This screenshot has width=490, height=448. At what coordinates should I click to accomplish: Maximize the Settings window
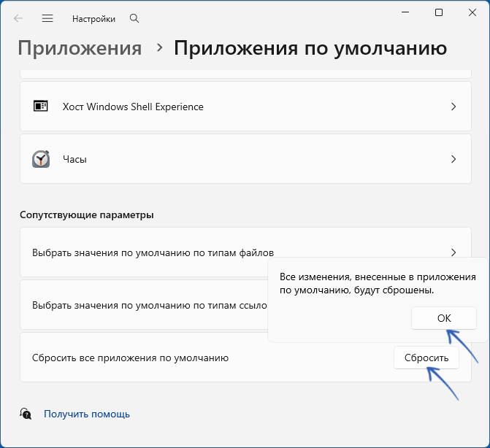pos(439,12)
